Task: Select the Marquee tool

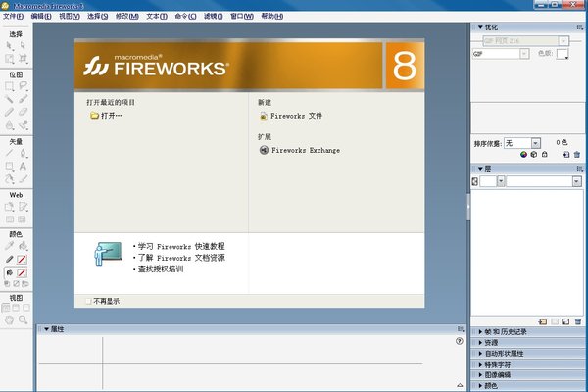Action: click(10, 86)
